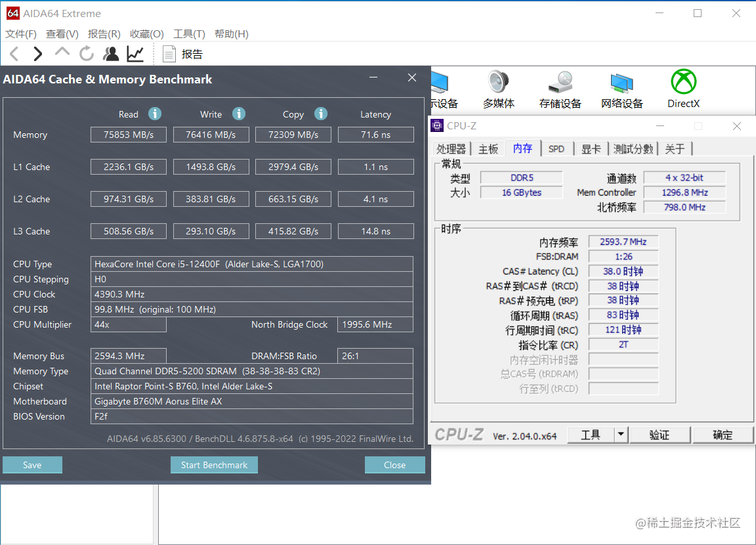Click the CPU Clock 4390.3 MHz field
The height and width of the screenshot is (545, 756).
[x=252, y=294]
